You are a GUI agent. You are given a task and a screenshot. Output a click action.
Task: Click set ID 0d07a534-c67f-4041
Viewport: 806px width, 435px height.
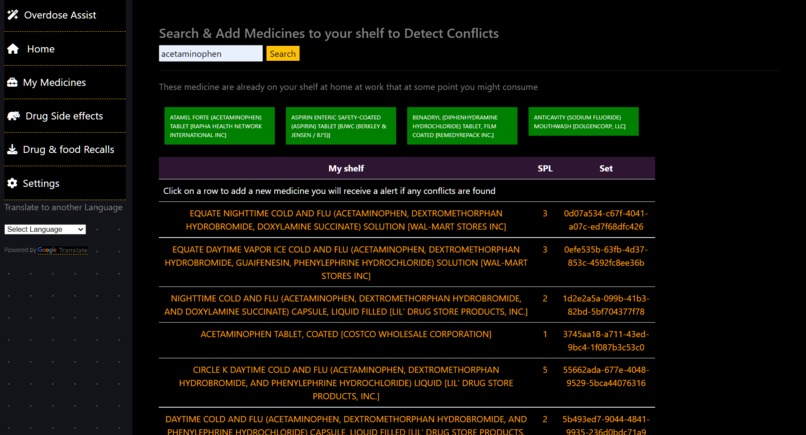click(606, 220)
